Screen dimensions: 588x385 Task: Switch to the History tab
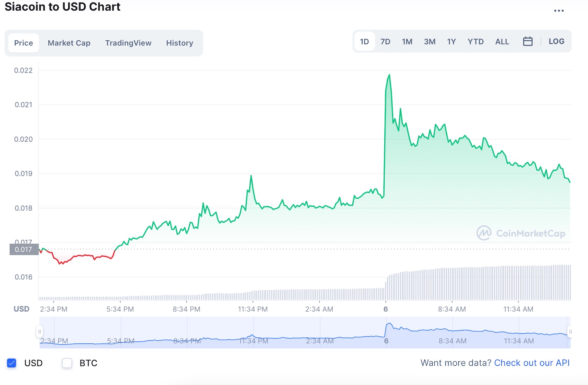coord(179,43)
